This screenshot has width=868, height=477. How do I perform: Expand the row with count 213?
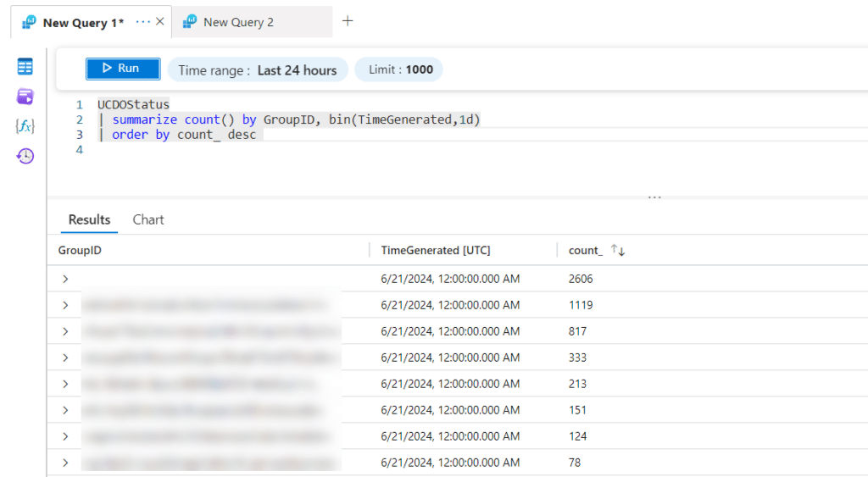(x=65, y=384)
